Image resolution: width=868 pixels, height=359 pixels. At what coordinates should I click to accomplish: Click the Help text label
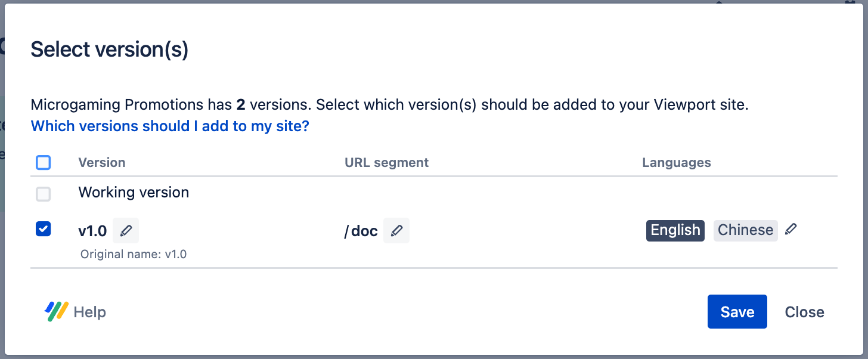pyautogui.click(x=90, y=312)
